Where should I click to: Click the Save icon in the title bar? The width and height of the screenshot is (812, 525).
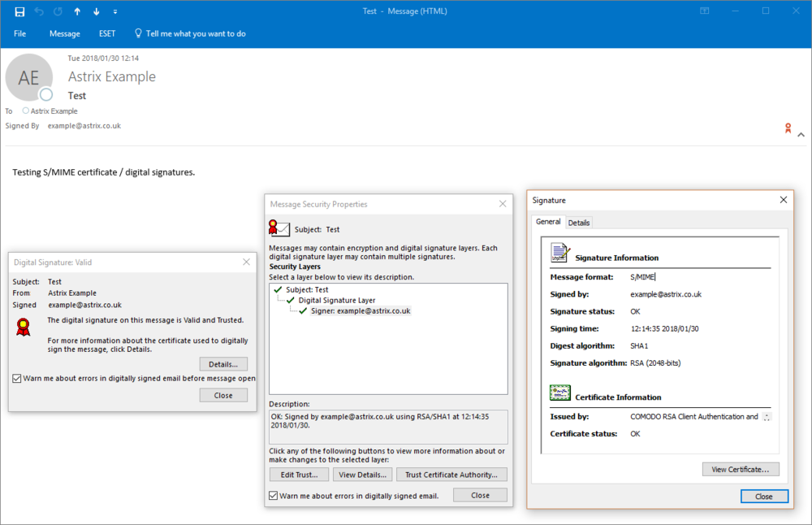pyautogui.click(x=19, y=11)
